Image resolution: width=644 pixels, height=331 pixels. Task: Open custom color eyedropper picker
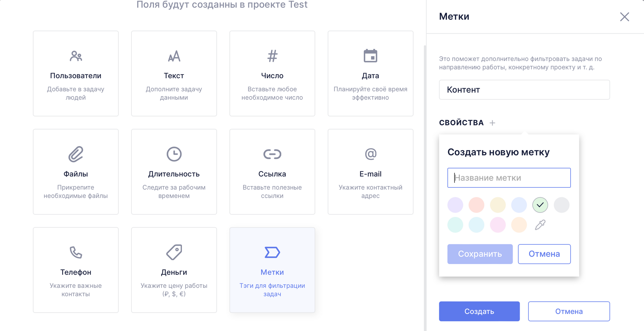540,225
